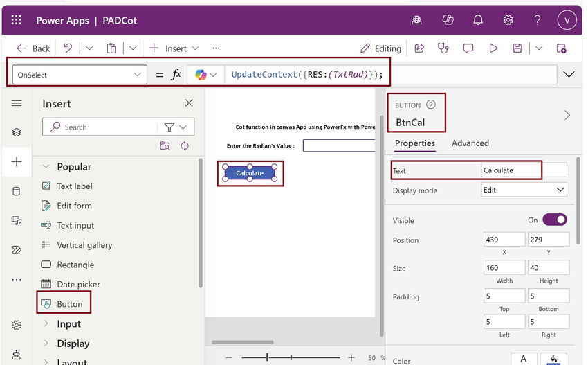The height and width of the screenshot is (365, 588).
Task: Click the Get more components icon
Action: pos(165,145)
